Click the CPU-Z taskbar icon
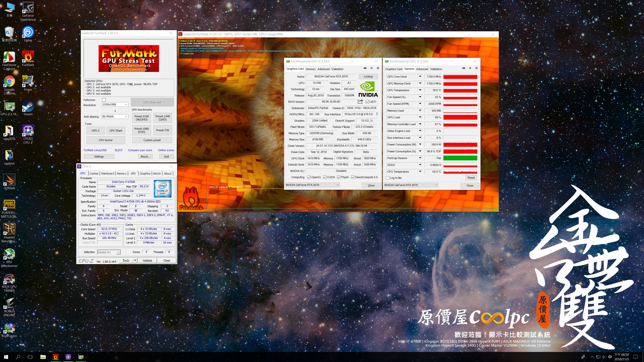Screen dimensions: 644x362 [x=68, y=357]
